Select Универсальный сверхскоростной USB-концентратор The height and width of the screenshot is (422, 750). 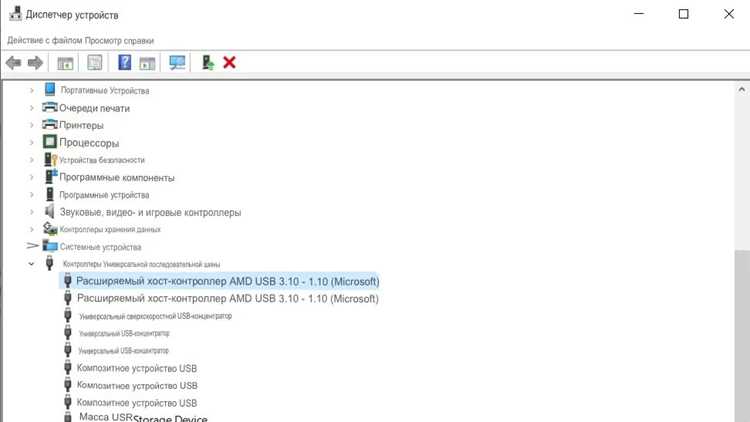click(x=155, y=316)
